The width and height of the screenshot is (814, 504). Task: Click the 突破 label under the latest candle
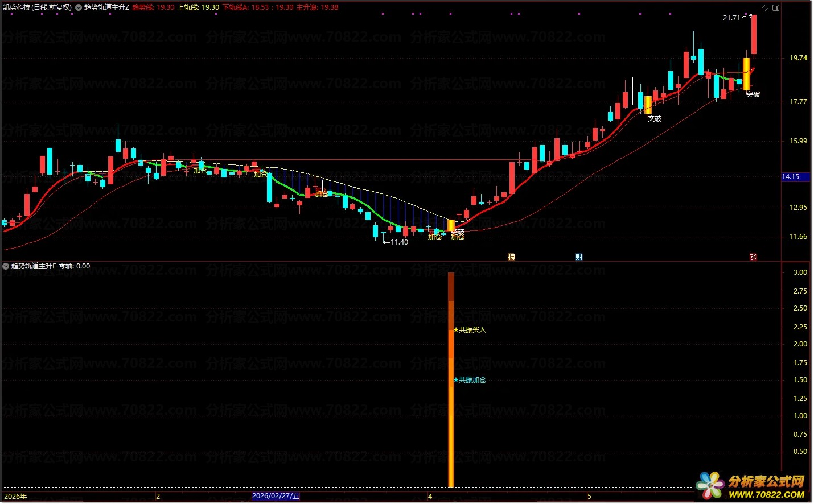pos(753,94)
